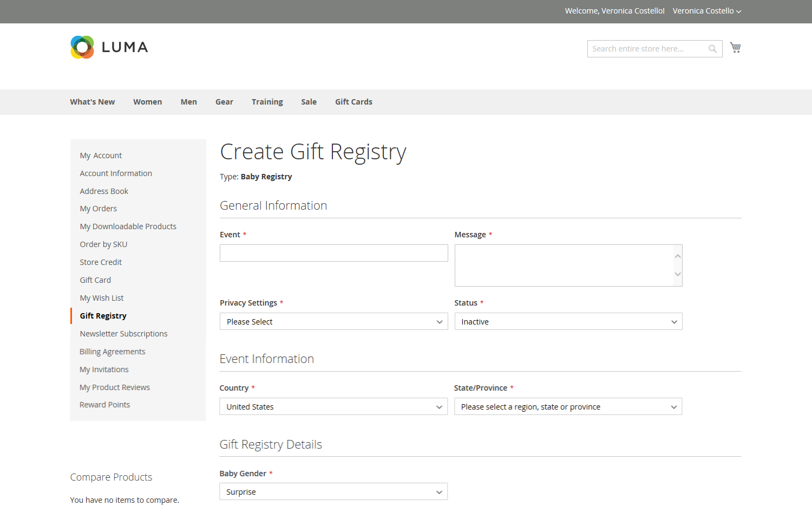Go to My Account
Screen dimensions: 812x512
click(101, 155)
